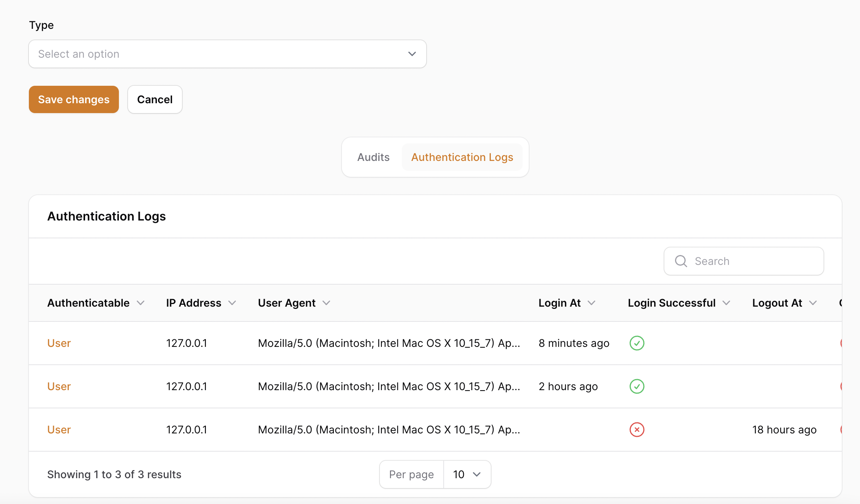Open the Type select option dropdown
Viewport: 860px width, 504px height.
(x=227, y=54)
